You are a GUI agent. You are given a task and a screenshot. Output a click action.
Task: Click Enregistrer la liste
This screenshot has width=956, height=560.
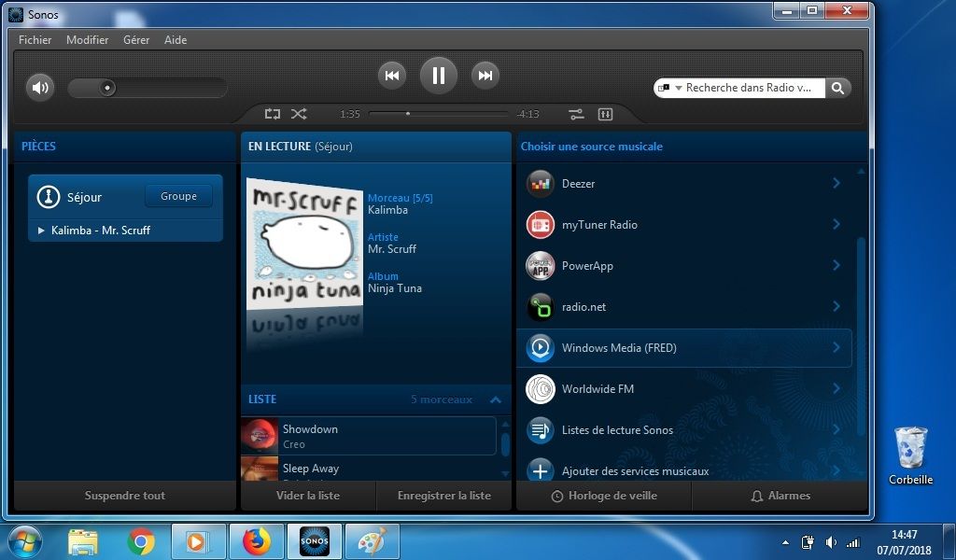point(443,496)
